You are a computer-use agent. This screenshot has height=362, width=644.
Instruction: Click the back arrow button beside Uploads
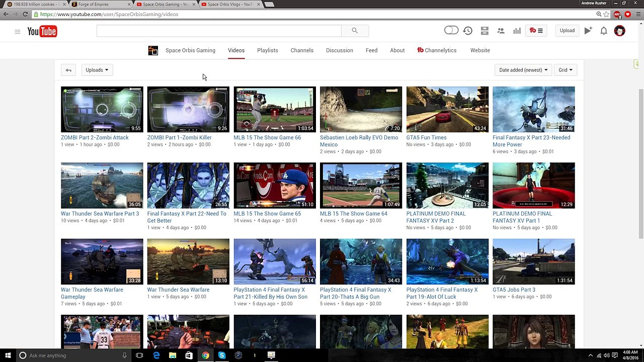(68, 70)
